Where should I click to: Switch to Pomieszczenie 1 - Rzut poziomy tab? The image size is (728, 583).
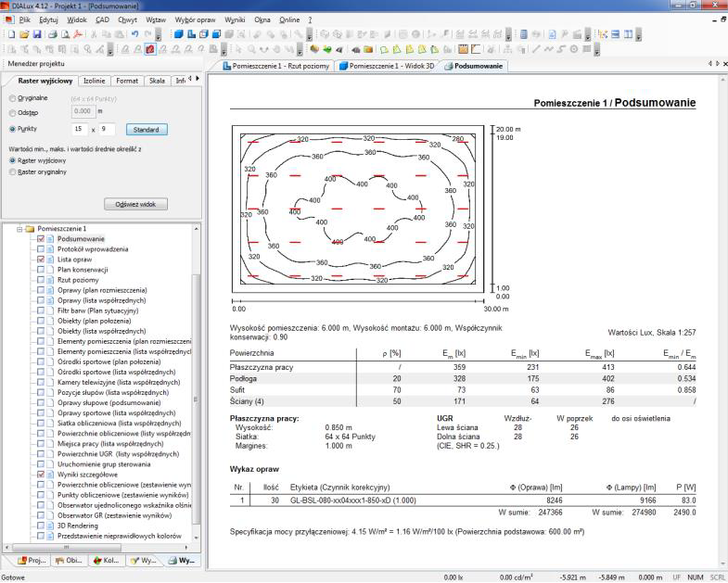point(276,66)
